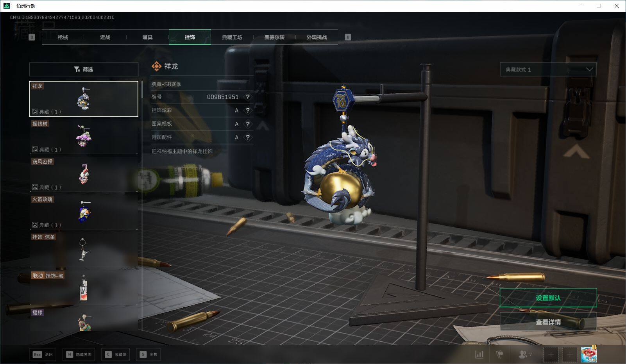Go to the 道具 tab
Screen dimensions: 626x364
tap(147, 37)
